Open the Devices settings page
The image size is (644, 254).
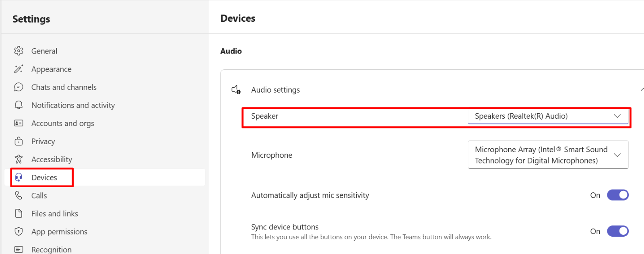coord(44,178)
